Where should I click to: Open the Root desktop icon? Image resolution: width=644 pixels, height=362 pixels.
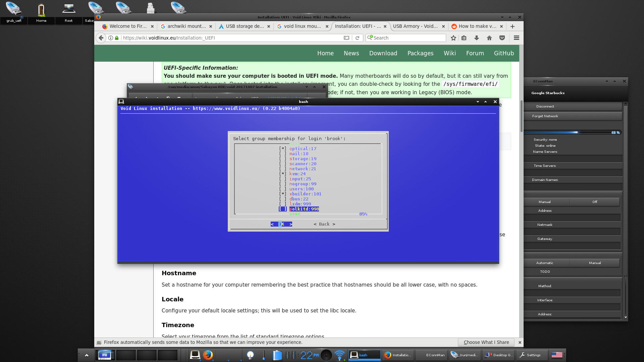tap(69, 12)
